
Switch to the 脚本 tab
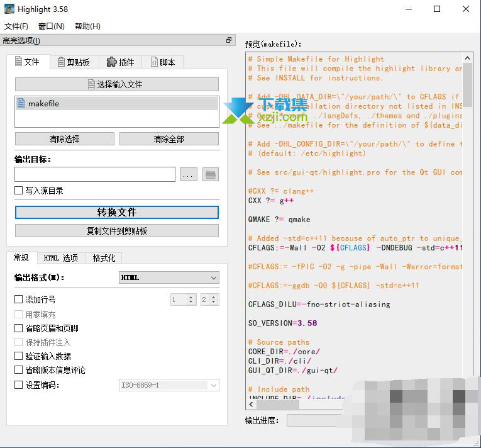[163, 62]
